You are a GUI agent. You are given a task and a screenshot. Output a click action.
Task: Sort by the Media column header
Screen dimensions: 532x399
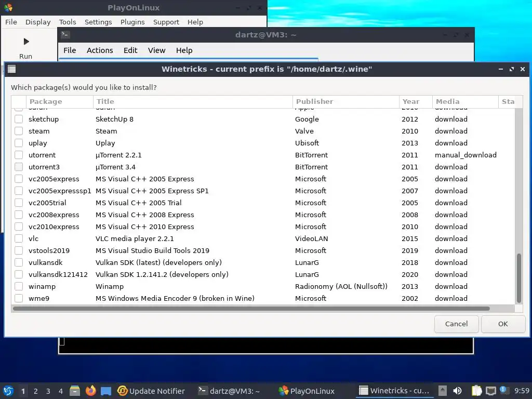(x=465, y=101)
